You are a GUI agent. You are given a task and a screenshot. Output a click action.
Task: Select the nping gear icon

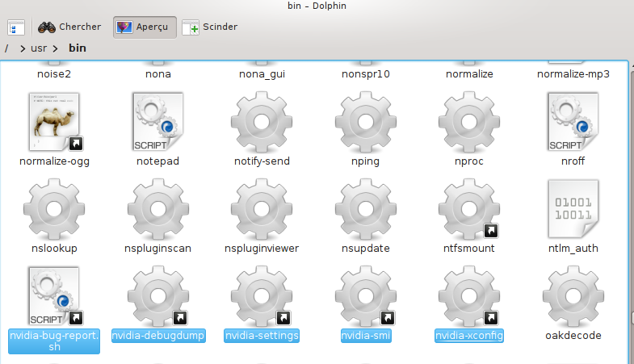[x=366, y=122]
